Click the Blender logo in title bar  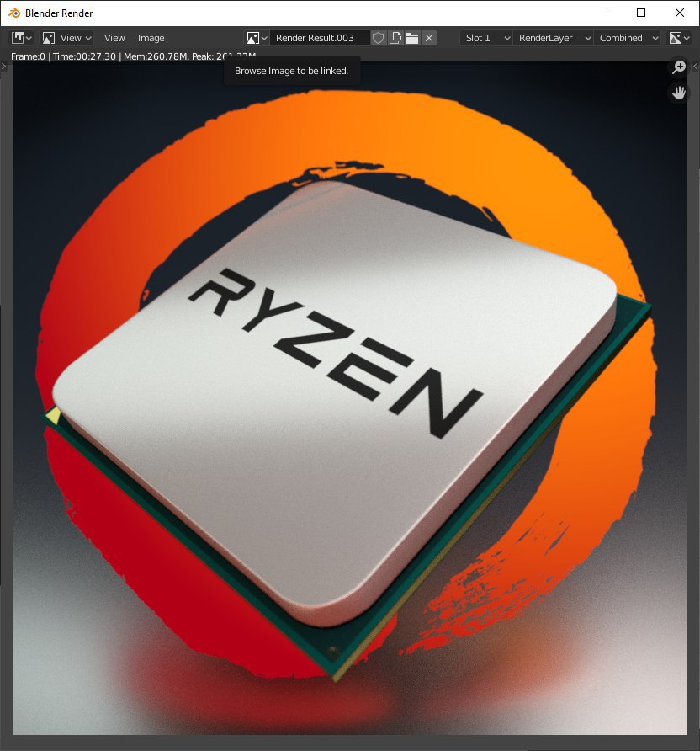pos(14,13)
